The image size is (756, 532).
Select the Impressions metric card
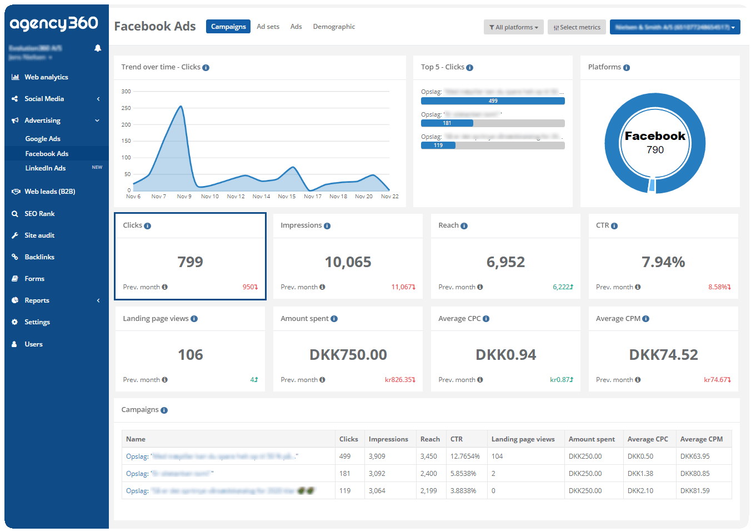click(x=348, y=257)
